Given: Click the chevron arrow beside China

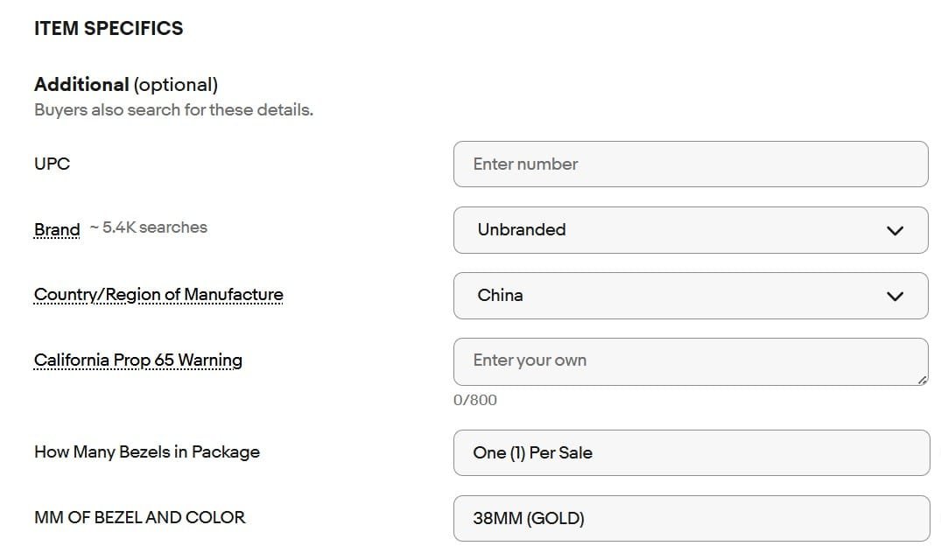Looking at the screenshot, I should click(895, 297).
